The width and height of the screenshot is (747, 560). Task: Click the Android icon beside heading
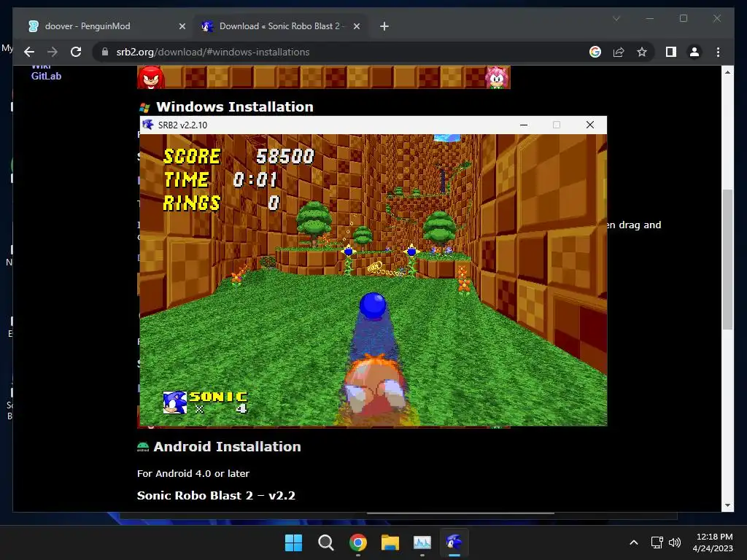[143, 447]
